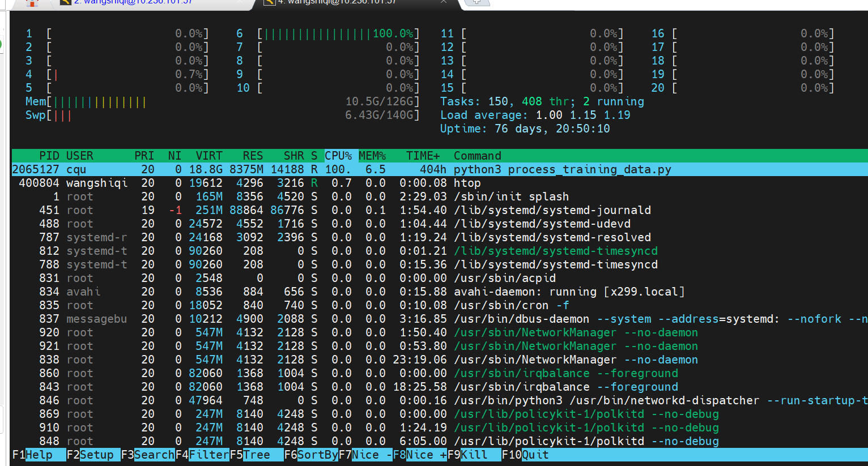Select NetworkManager row with PID 838
Screen dimensions: 868x466
point(440,360)
